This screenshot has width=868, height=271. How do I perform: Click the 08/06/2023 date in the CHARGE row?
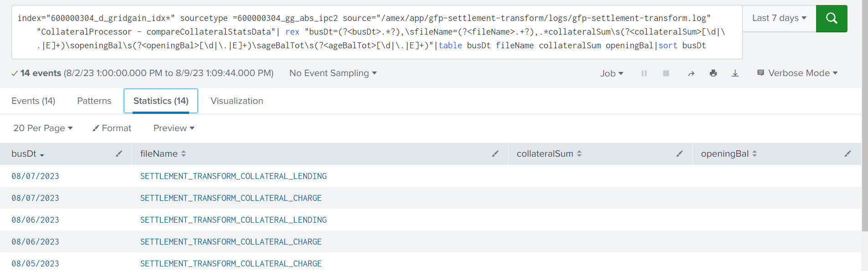35,242
